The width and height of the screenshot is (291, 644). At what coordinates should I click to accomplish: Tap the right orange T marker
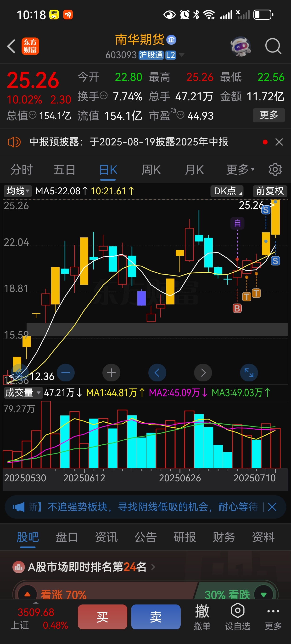tap(256, 293)
